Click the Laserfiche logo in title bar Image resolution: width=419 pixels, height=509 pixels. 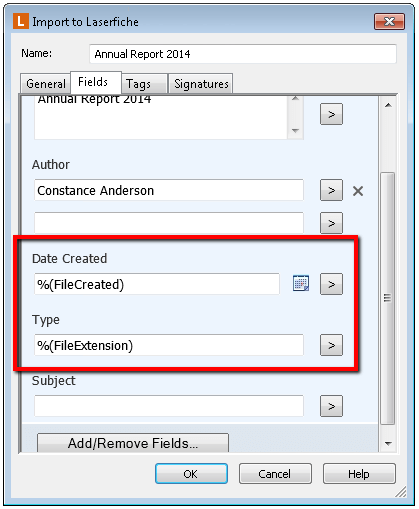click(x=21, y=21)
